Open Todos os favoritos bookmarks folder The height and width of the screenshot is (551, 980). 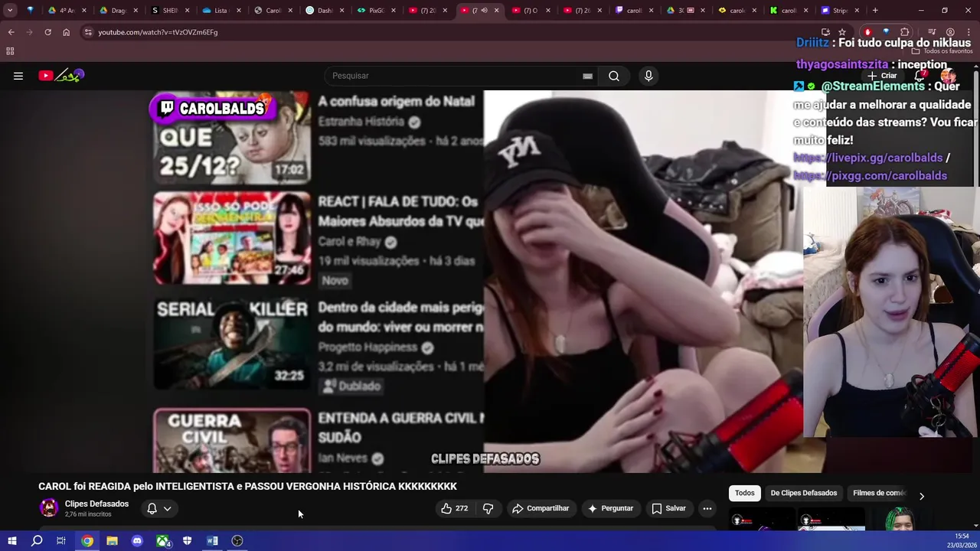(x=939, y=51)
